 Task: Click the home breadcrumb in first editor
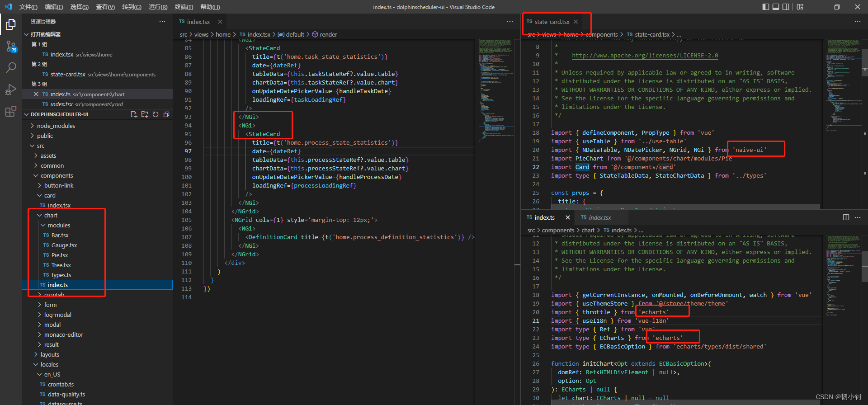click(223, 34)
